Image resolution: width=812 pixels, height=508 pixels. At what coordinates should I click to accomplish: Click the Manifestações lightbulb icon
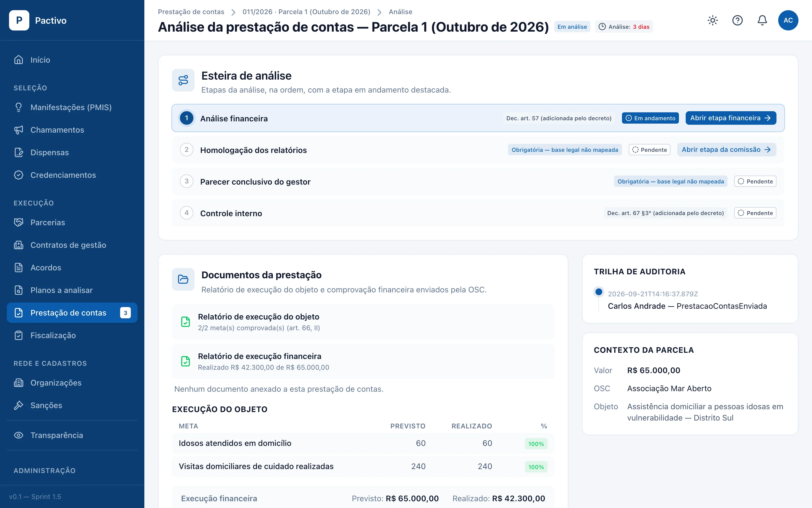coord(19,107)
